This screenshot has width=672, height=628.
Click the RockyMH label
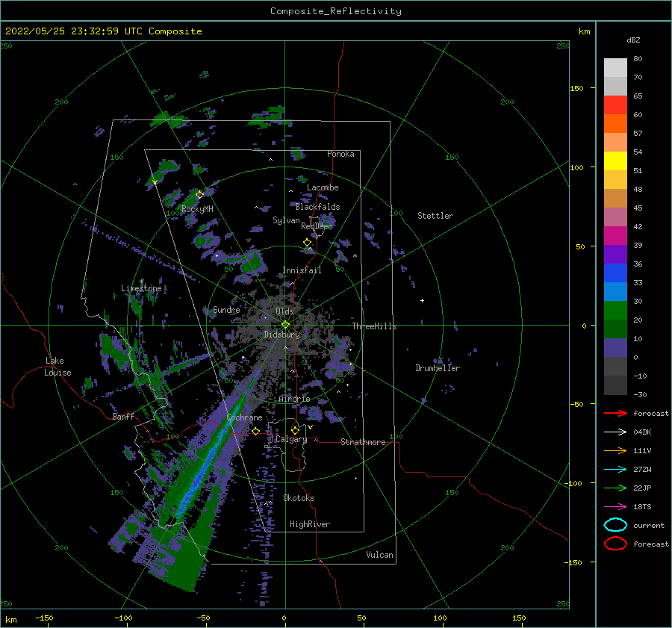tap(197, 209)
